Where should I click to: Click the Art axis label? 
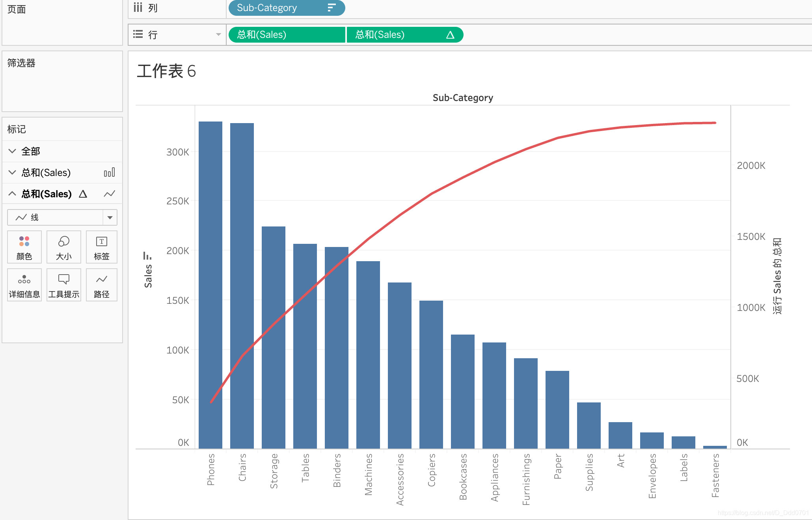pos(620,460)
